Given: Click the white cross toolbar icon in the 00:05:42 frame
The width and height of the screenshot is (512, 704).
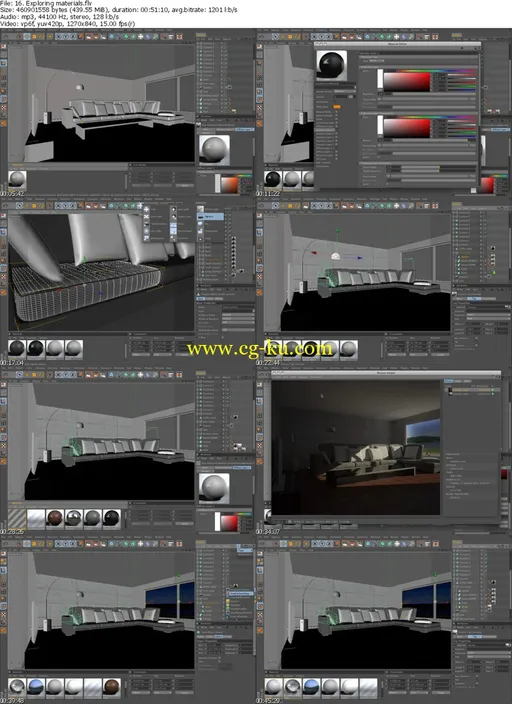Looking at the screenshot, I should [x=141, y=36].
